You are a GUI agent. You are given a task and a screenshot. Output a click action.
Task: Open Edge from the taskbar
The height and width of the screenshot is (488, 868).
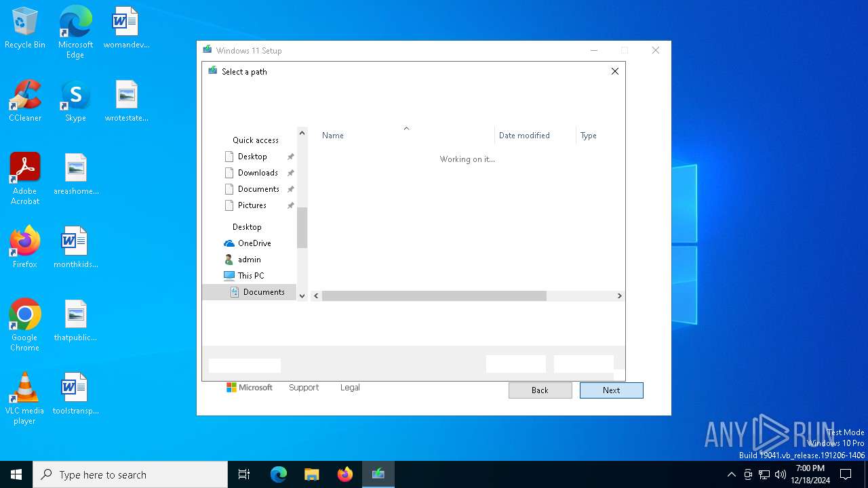(279, 474)
